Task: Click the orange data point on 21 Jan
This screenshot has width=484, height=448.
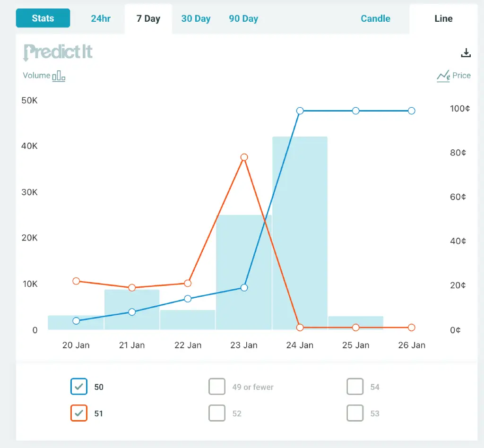Action: pyautogui.click(x=132, y=287)
